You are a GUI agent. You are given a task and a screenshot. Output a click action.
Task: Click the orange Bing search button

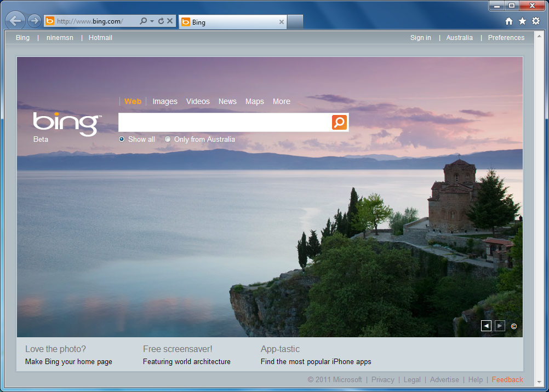(x=339, y=122)
